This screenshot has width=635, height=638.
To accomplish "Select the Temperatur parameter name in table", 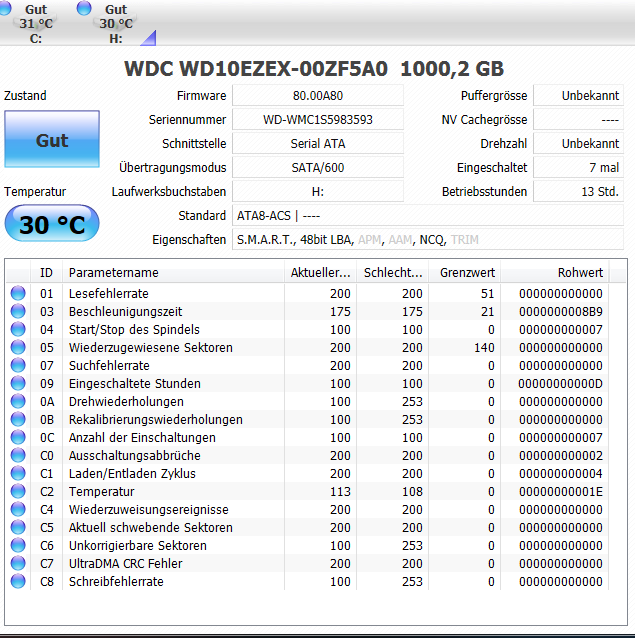I will (101, 492).
